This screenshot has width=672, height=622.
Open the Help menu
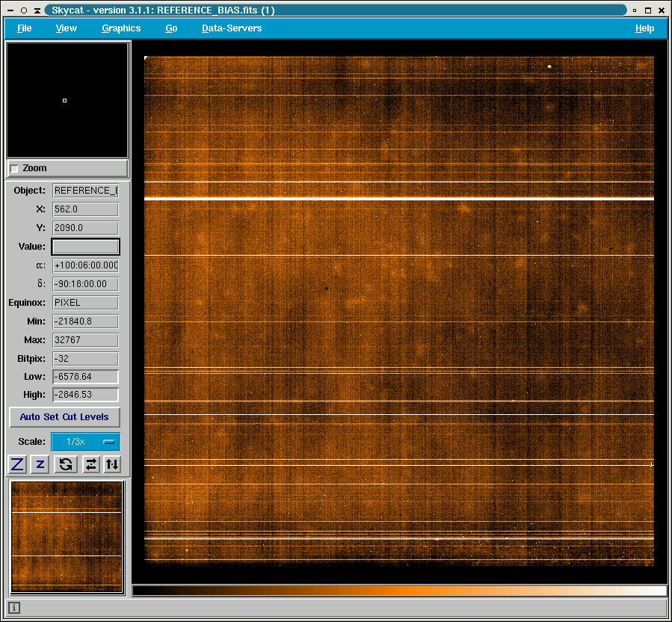(644, 28)
